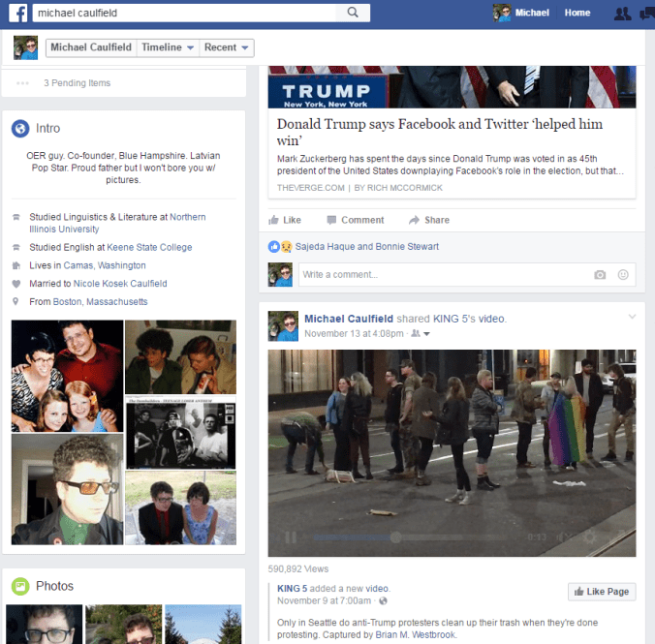Click in the search field

pos(184,13)
